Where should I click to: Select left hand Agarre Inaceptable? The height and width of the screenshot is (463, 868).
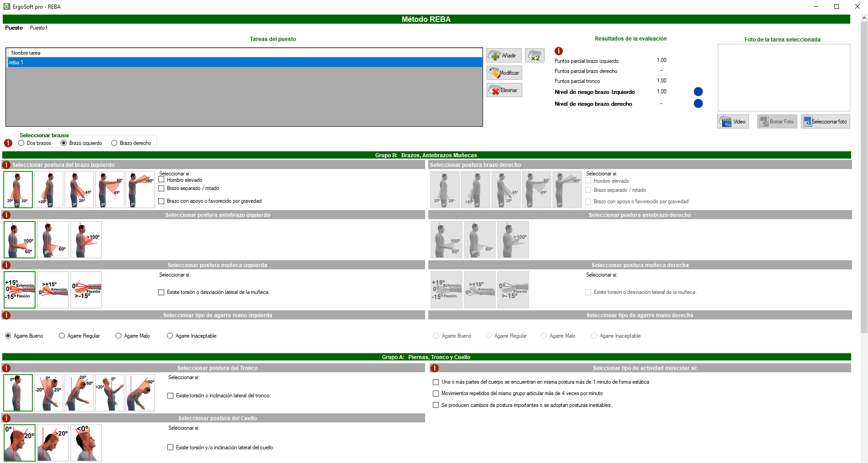pyautogui.click(x=192, y=336)
